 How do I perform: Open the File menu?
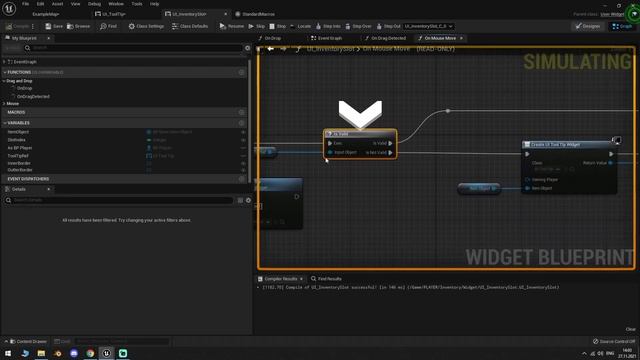pos(25,4)
